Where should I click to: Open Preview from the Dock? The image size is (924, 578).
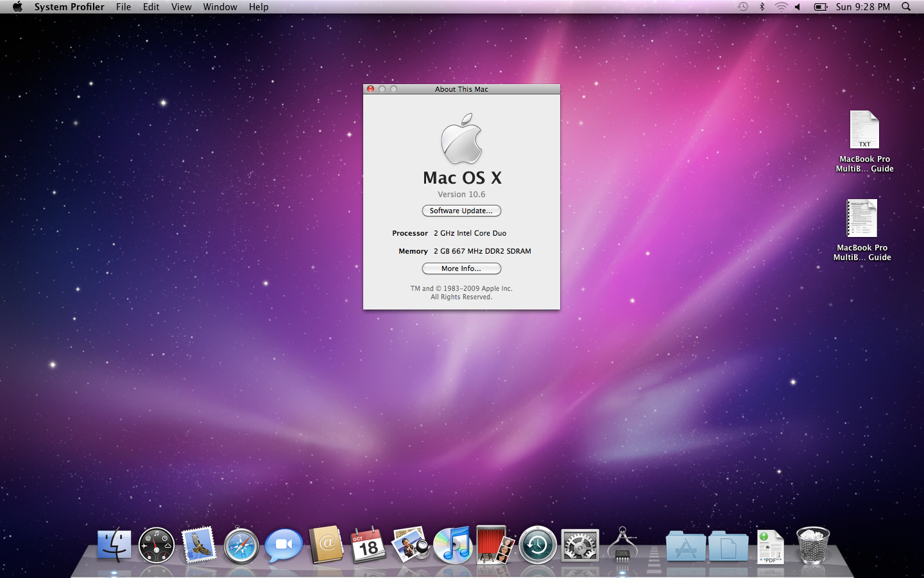[411, 545]
